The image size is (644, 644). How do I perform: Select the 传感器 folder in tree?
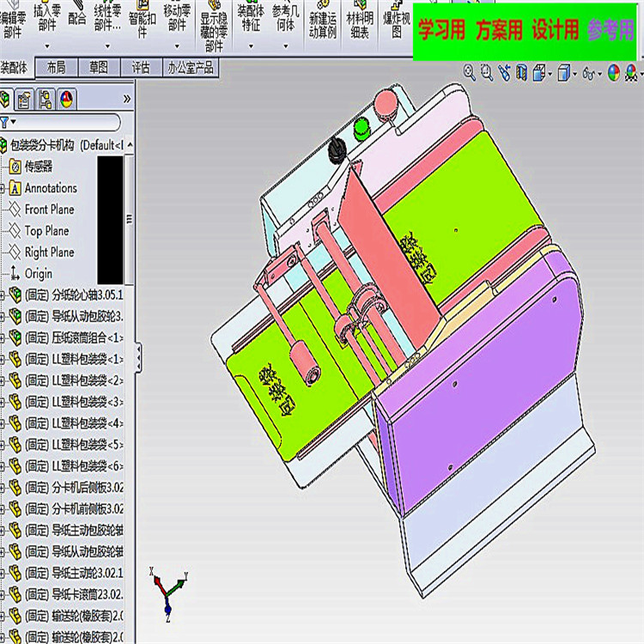(31, 167)
